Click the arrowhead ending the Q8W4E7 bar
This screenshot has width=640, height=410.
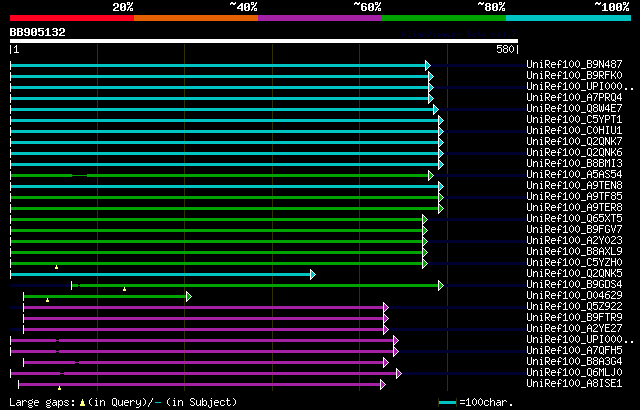click(x=436, y=109)
